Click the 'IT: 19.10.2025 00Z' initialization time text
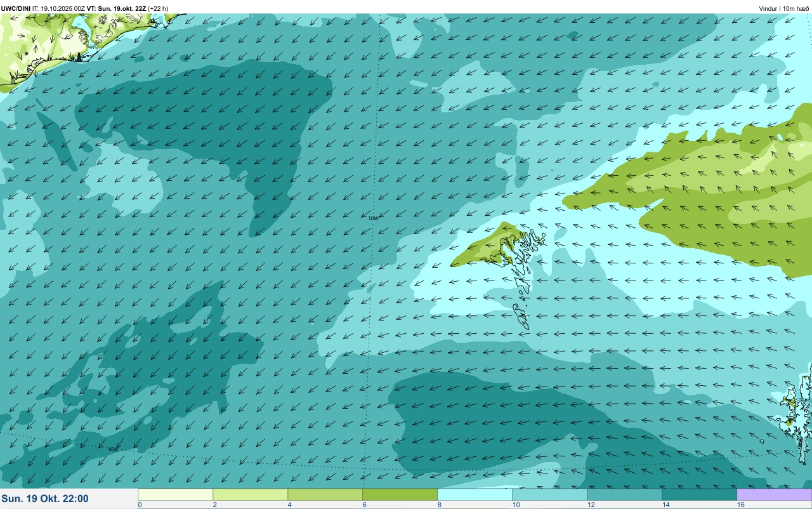The width and height of the screenshot is (812, 509). click(x=58, y=8)
